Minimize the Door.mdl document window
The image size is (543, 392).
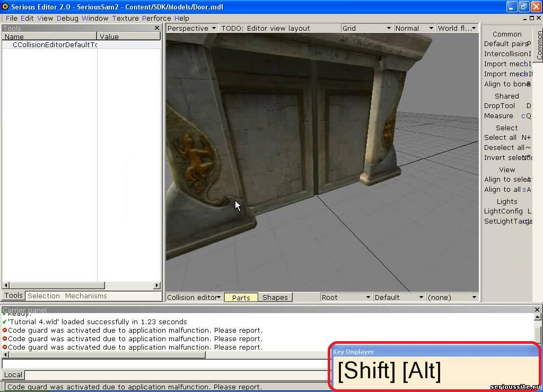click(525, 19)
